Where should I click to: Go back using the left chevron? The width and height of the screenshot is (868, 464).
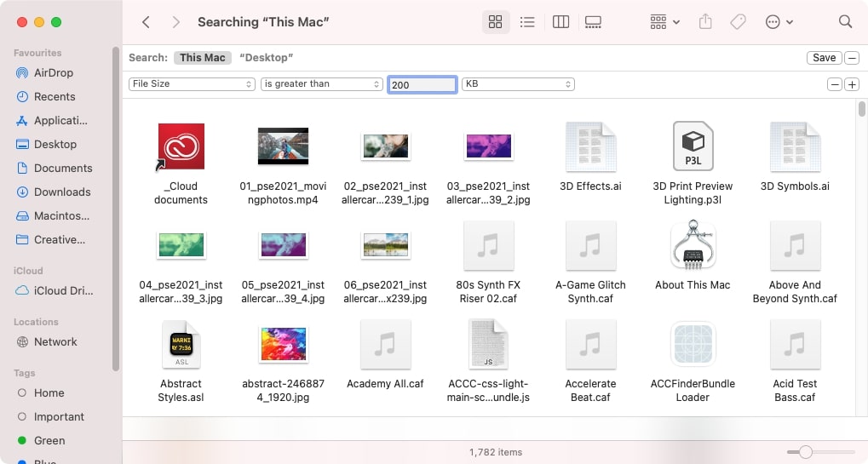click(146, 22)
